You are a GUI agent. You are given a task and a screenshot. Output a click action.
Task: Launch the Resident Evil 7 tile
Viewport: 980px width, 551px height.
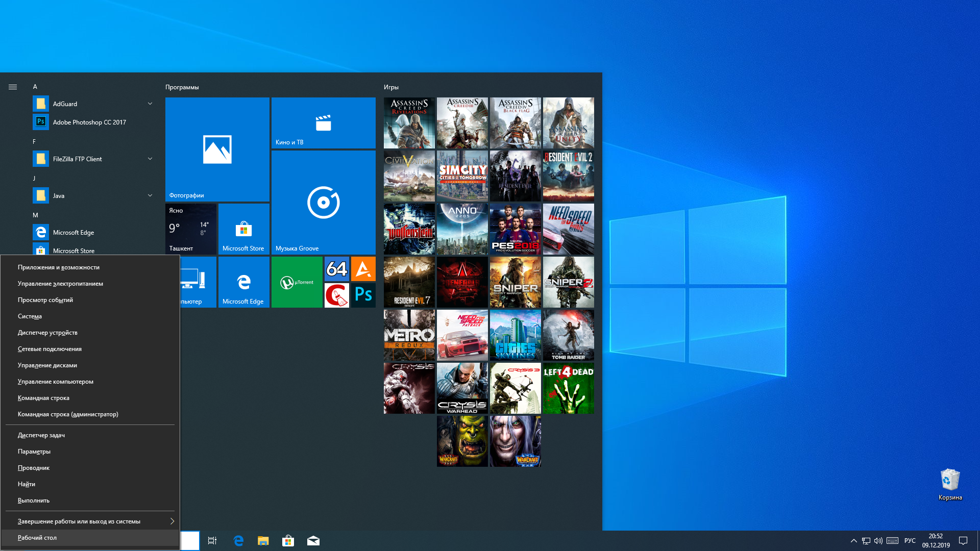point(409,282)
